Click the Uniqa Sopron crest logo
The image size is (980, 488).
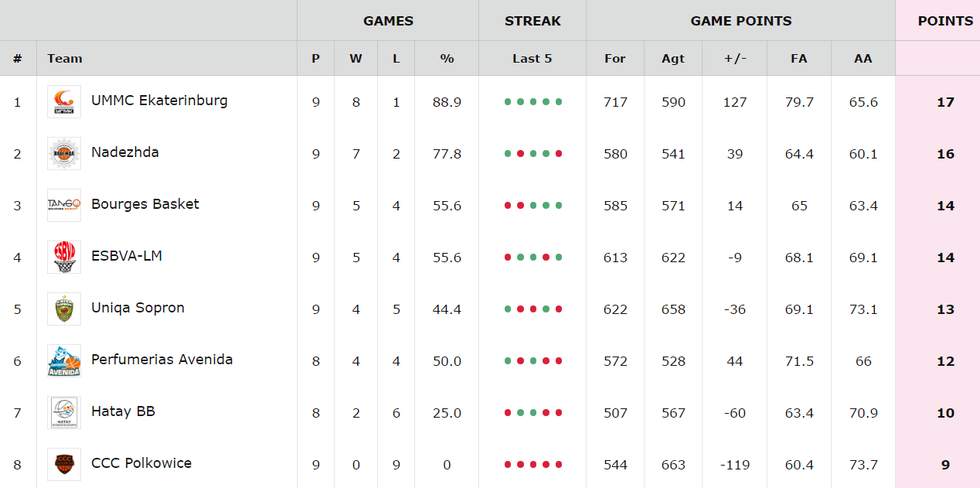tap(64, 309)
